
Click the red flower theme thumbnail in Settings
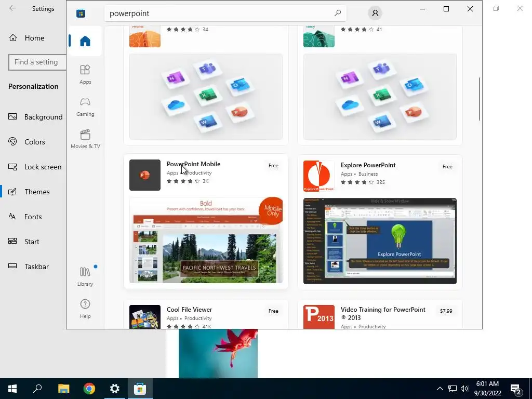coord(218,353)
